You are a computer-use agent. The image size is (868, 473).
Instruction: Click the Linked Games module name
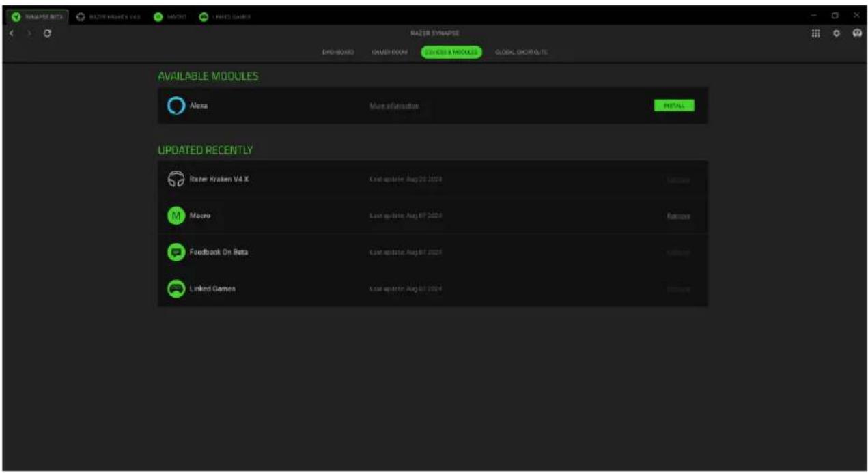click(212, 289)
